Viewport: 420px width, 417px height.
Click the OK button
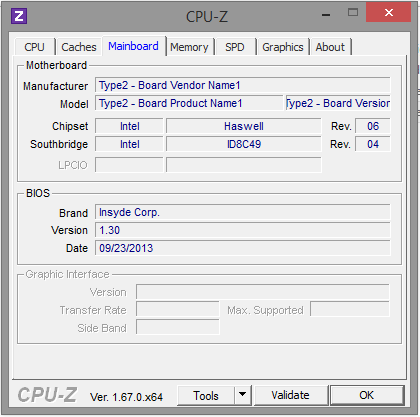pyautogui.click(x=367, y=395)
